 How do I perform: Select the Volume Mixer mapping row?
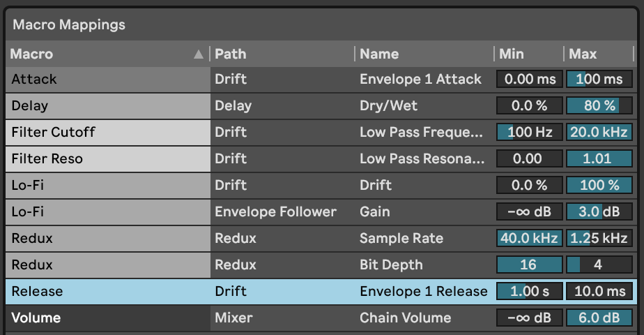pyautogui.click(x=321, y=318)
